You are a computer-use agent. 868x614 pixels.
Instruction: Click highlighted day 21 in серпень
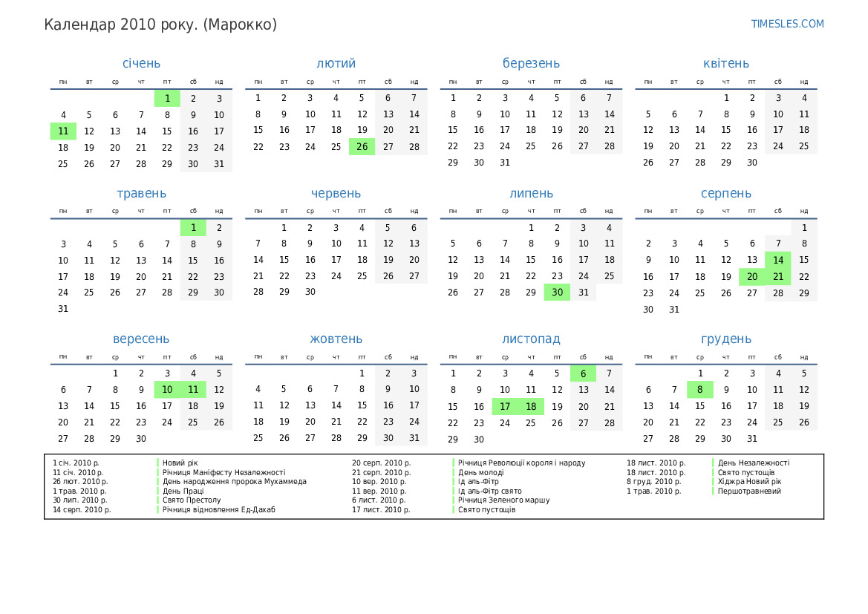(x=777, y=277)
